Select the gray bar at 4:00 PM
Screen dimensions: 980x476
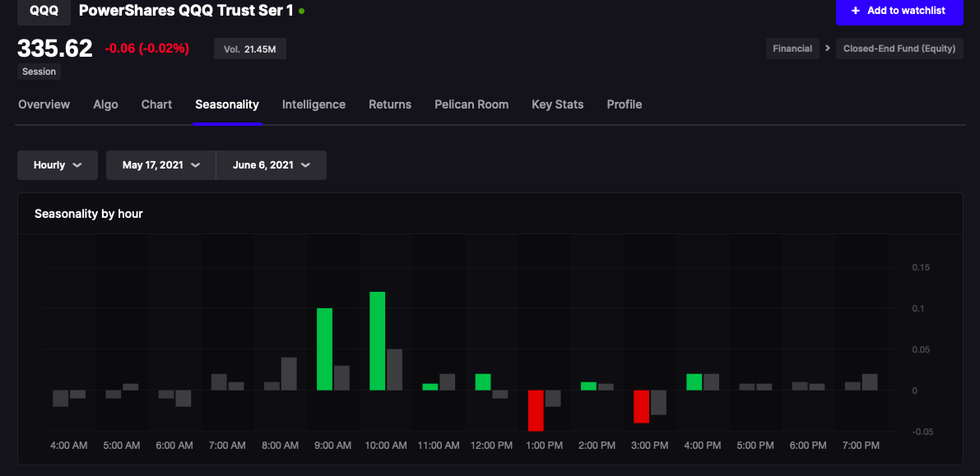[x=711, y=382]
